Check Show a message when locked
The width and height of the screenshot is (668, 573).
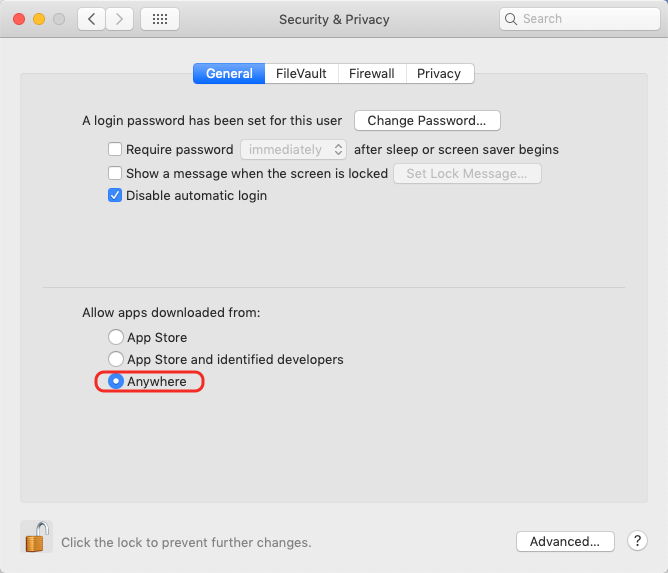pyautogui.click(x=115, y=173)
